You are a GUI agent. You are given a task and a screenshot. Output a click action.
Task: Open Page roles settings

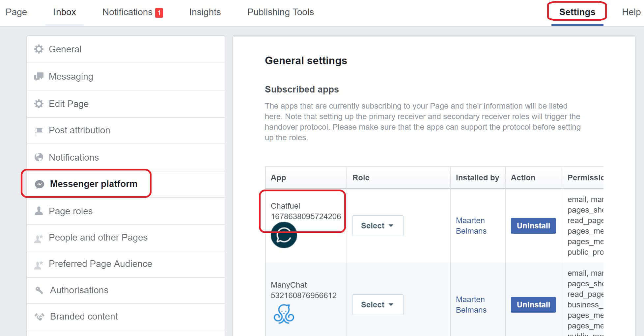126,211
